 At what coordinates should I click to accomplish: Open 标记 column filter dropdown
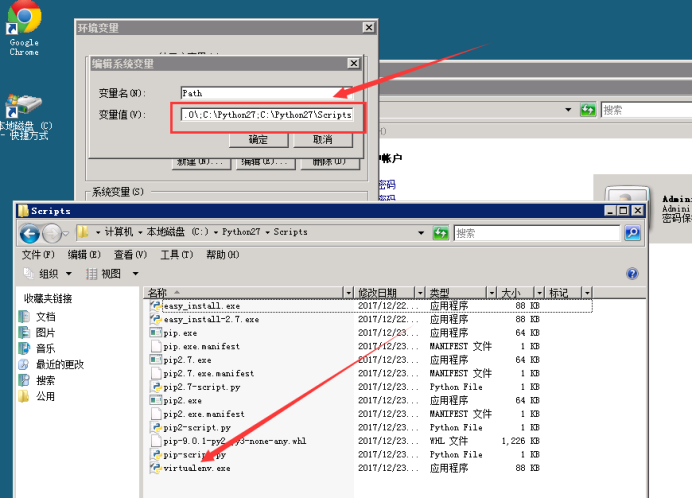click(587, 293)
